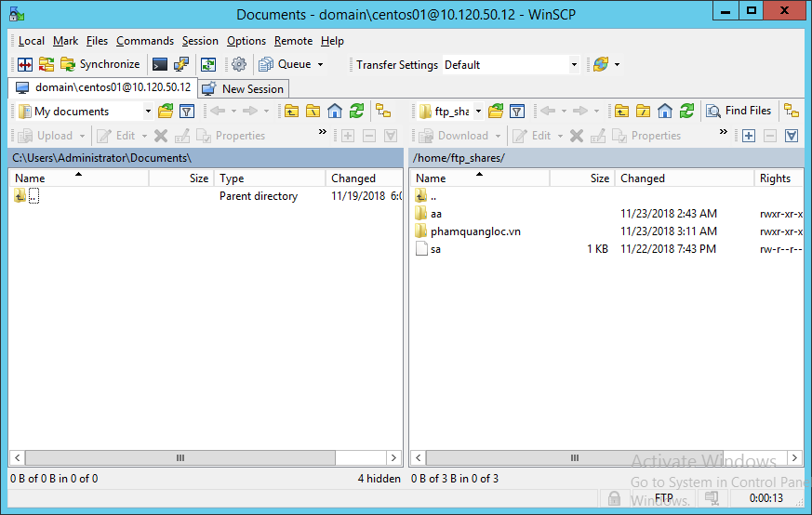Click local panel home directory icon

(335, 111)
